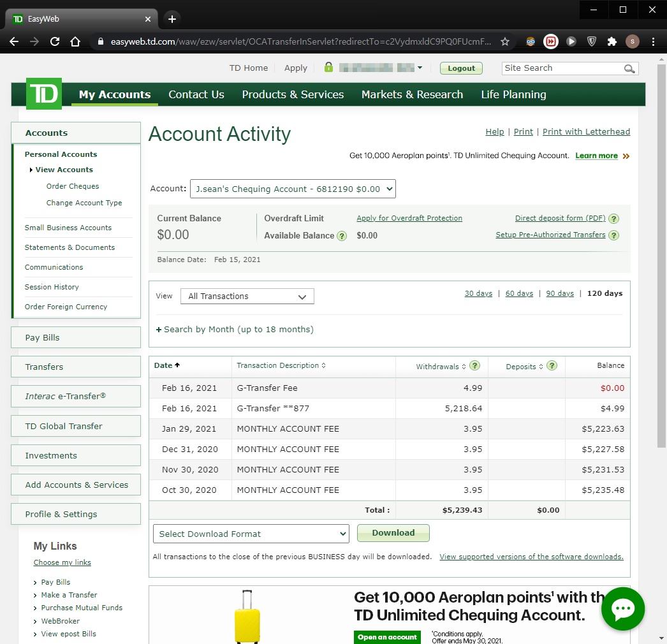This screenshot has height=644, width=667.
Task: Open a new browser tab
Action: click(172, 18)
